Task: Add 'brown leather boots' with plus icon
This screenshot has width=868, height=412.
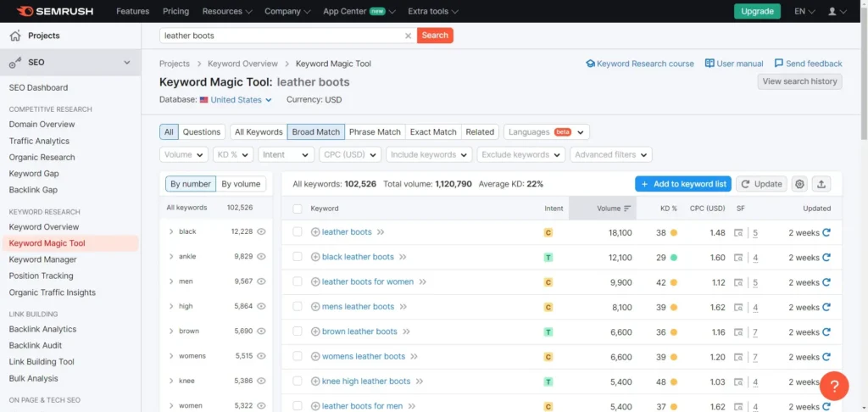Action: pos(315,331)
